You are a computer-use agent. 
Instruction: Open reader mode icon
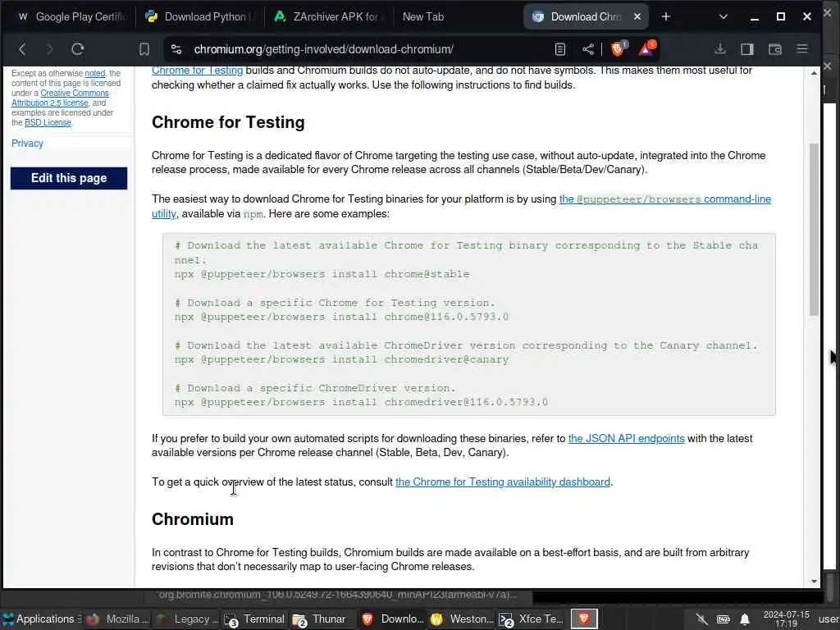click(x=559, y=49)
